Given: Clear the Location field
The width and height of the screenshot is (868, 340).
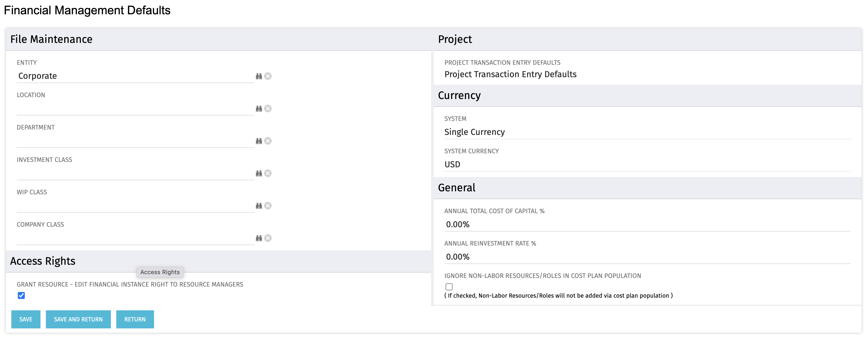Looking at the screenshot, I should pyautogui.click(x=268, y=108).
